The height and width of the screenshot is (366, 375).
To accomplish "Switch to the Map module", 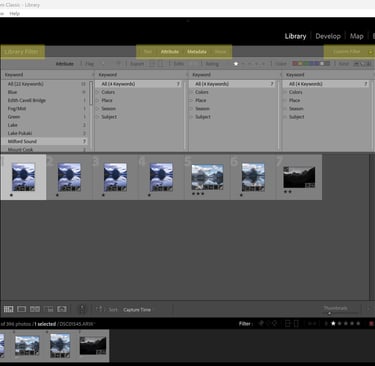I will [356, 36].
